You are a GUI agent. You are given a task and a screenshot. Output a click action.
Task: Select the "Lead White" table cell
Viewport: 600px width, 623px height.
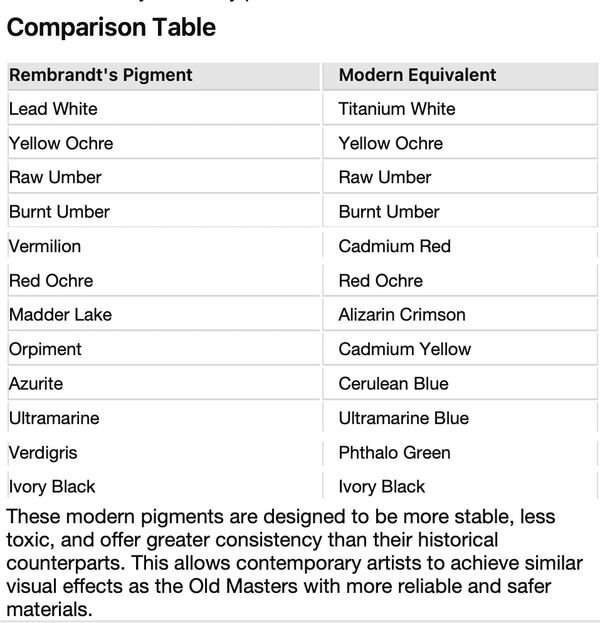pyautogui.click(x=53, y=109)
